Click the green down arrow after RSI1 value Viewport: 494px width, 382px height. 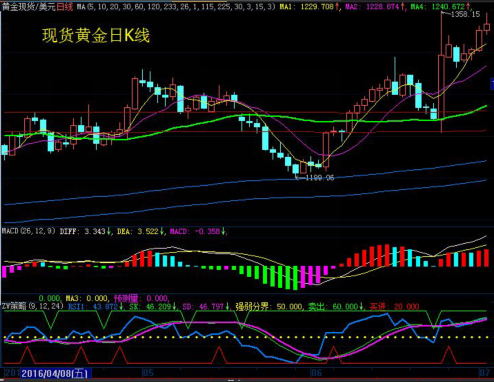click(121, 307)
